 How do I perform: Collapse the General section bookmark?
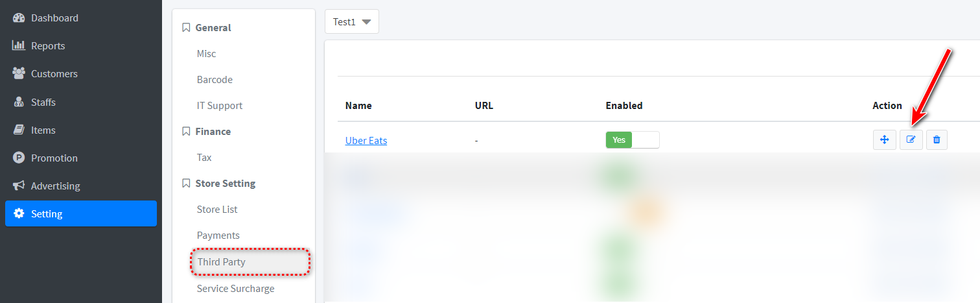pyautogui.click(x=186, y=28)
